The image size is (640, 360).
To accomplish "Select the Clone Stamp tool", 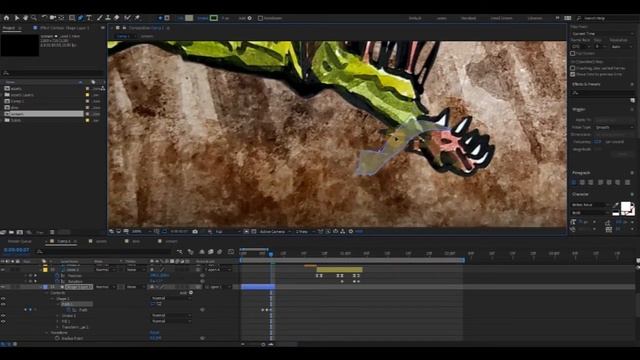I will tap(108, 18).
